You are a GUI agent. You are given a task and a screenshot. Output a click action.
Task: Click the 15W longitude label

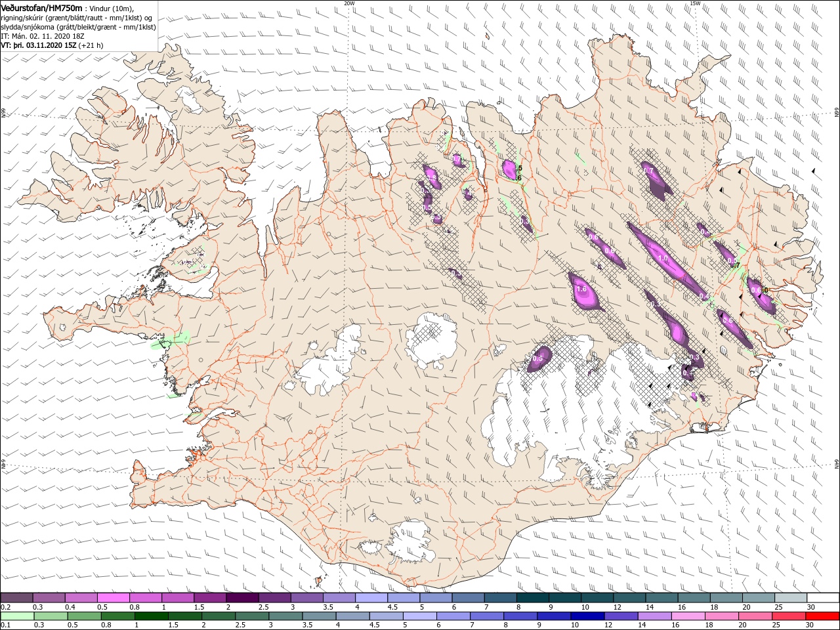point(695,3)
